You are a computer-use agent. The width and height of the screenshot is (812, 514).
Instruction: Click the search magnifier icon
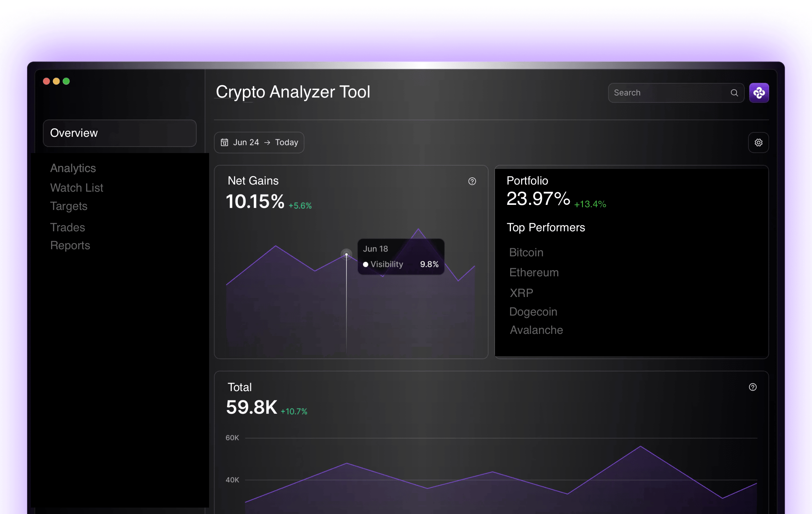click(x=734, y=93)
